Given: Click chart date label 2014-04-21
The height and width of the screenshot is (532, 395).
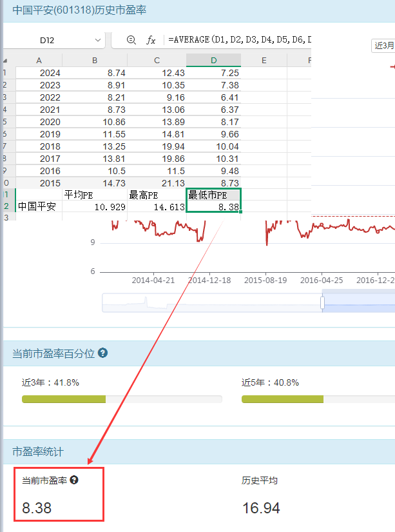Looking at the screenshot, I should click(153, 281).
